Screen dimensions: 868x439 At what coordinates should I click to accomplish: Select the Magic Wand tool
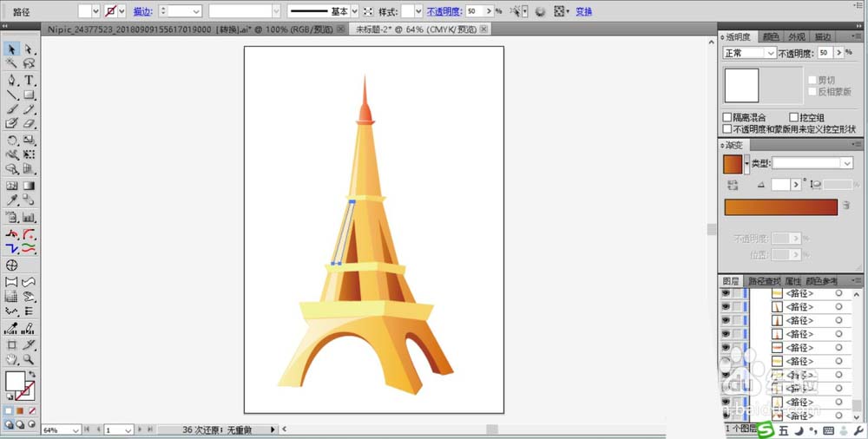11,64
